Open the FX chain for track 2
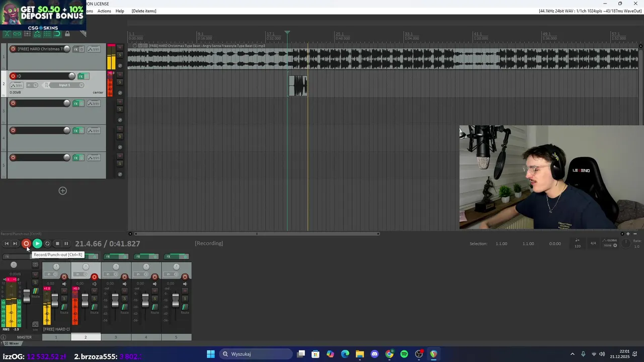 click(x=81, y=76)
